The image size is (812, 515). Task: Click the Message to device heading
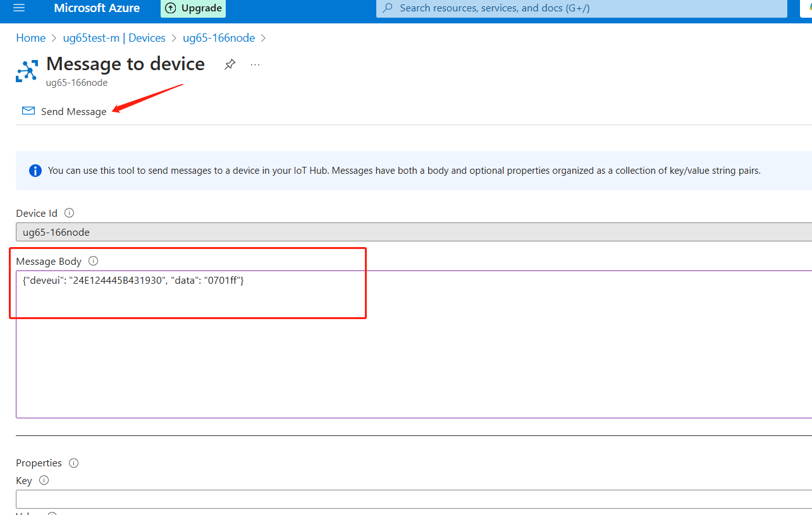coord(125,64)
